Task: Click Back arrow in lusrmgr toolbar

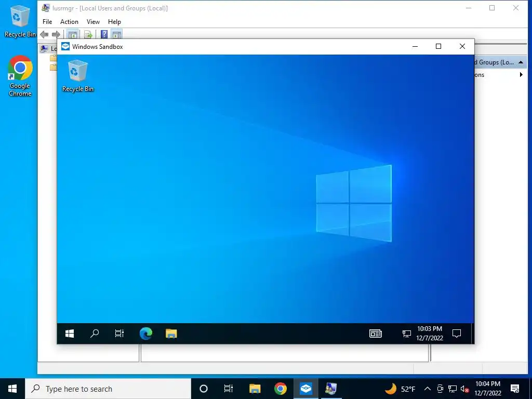Action: (x=44, y=34)
